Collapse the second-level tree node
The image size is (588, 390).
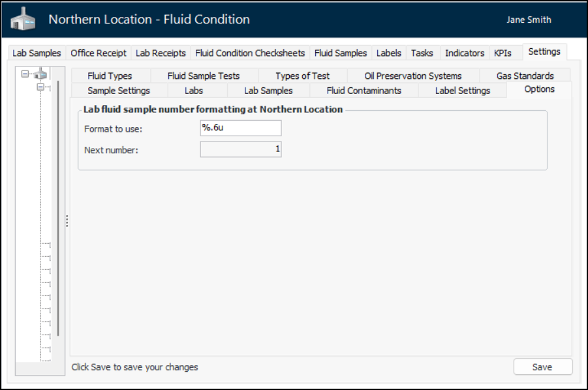(x=40, y=87)
